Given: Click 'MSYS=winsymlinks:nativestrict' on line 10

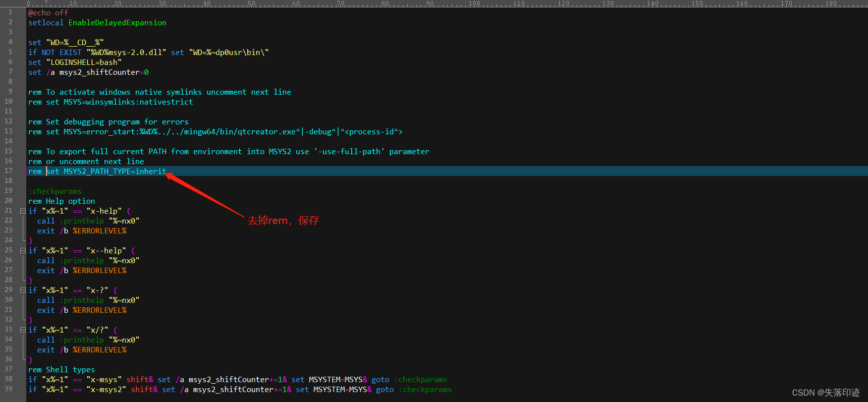Looking at the screenshot, I should (128, 102).
